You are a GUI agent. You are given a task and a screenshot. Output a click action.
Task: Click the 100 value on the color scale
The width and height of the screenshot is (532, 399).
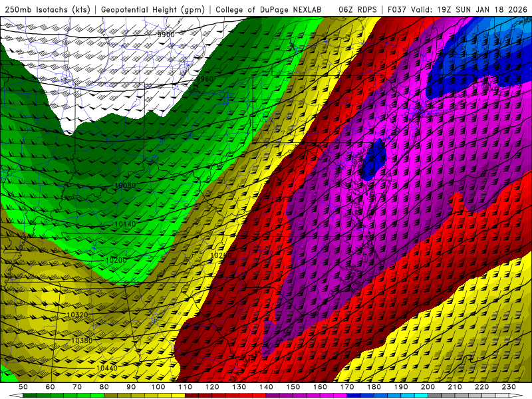coord(158,387)
